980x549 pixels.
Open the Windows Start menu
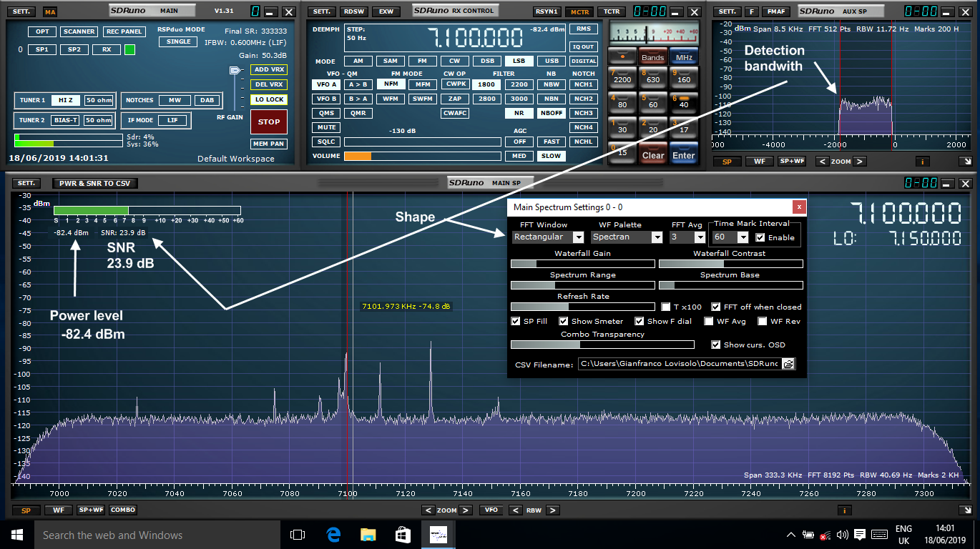[16, 535]
